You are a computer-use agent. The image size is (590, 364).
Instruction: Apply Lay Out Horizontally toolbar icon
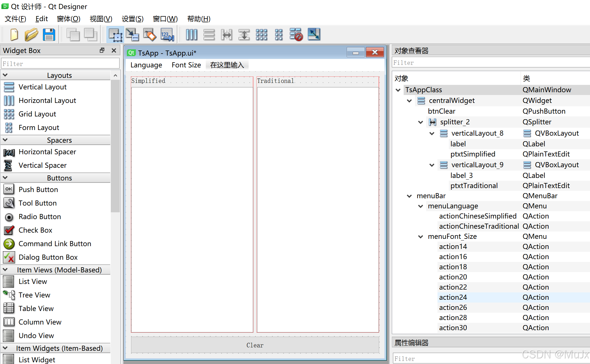coord(192,35)
